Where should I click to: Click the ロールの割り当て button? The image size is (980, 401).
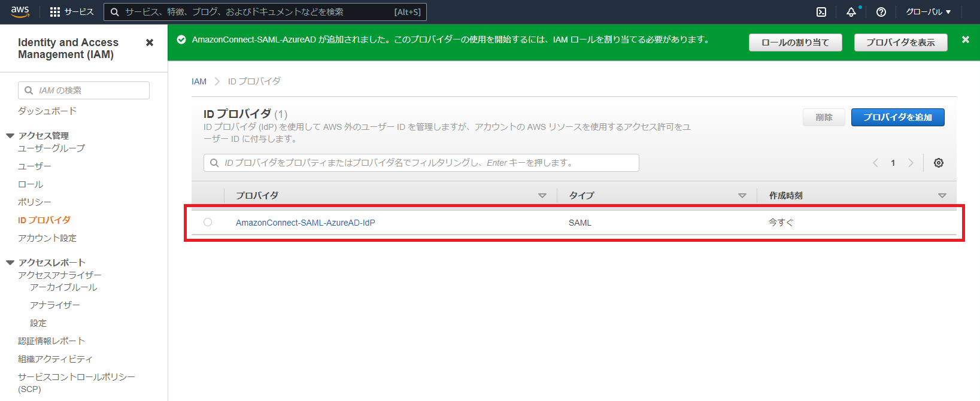pos(796,42)
